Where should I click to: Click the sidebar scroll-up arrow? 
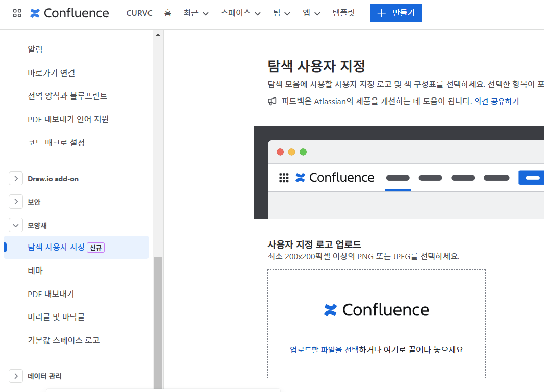click(158, 35)
